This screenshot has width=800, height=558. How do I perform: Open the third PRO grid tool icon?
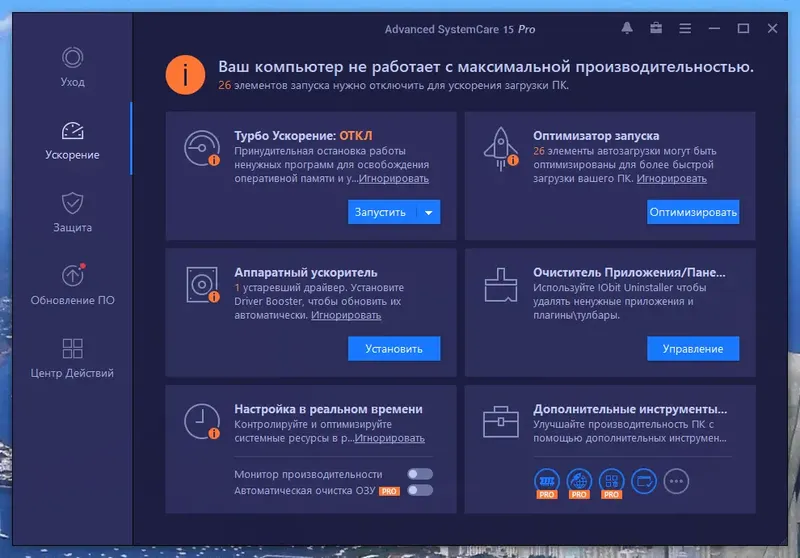612,483
